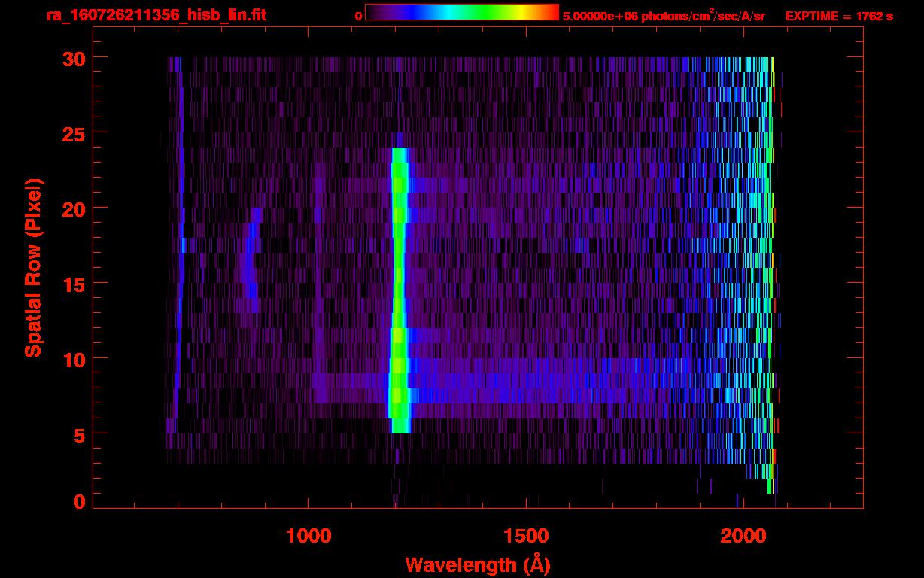Click the 2000 wavelength tick label
This screenshot has width=924, height=578.
(x=743, y=536)
